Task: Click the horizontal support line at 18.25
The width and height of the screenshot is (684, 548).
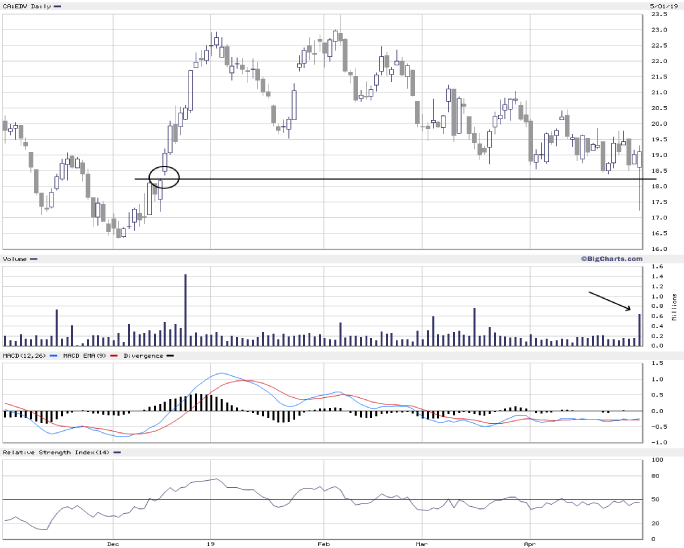Action: (x=400, y=179)
